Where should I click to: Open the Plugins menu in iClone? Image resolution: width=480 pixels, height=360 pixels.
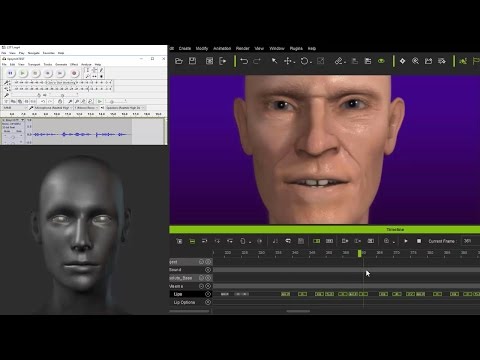click(296, 48)
